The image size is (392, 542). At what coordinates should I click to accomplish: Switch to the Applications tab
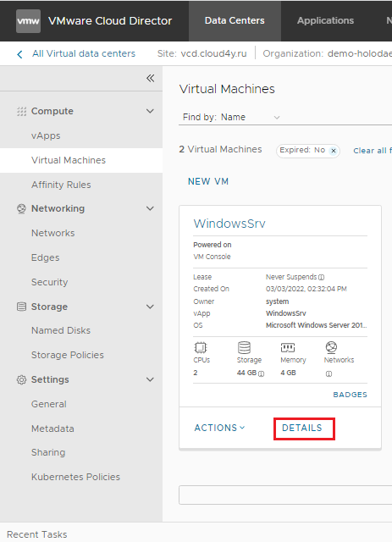(x=325, y=20)
